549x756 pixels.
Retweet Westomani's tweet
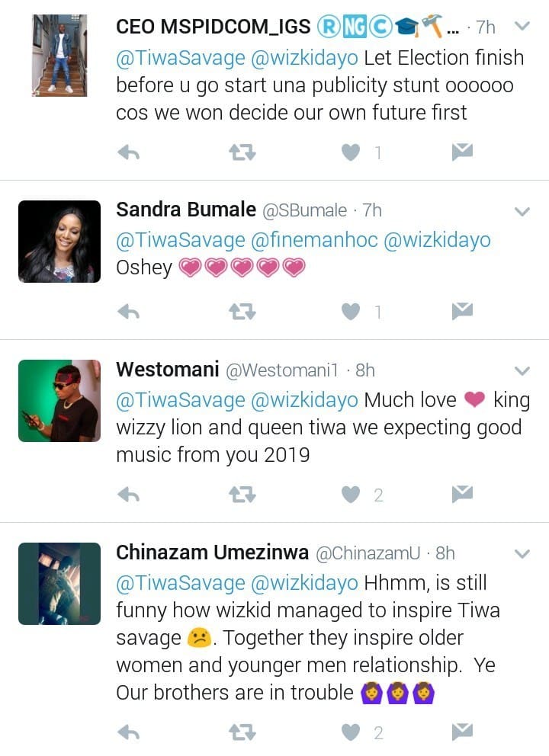coord(242,495)
